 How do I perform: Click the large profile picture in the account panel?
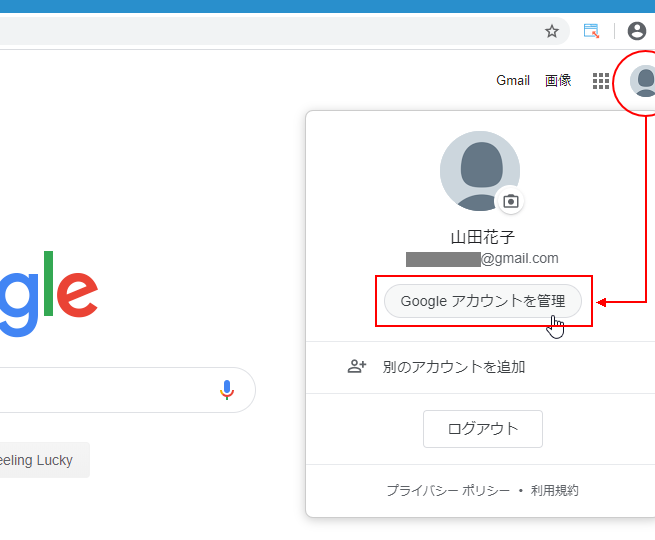point(480,171)
